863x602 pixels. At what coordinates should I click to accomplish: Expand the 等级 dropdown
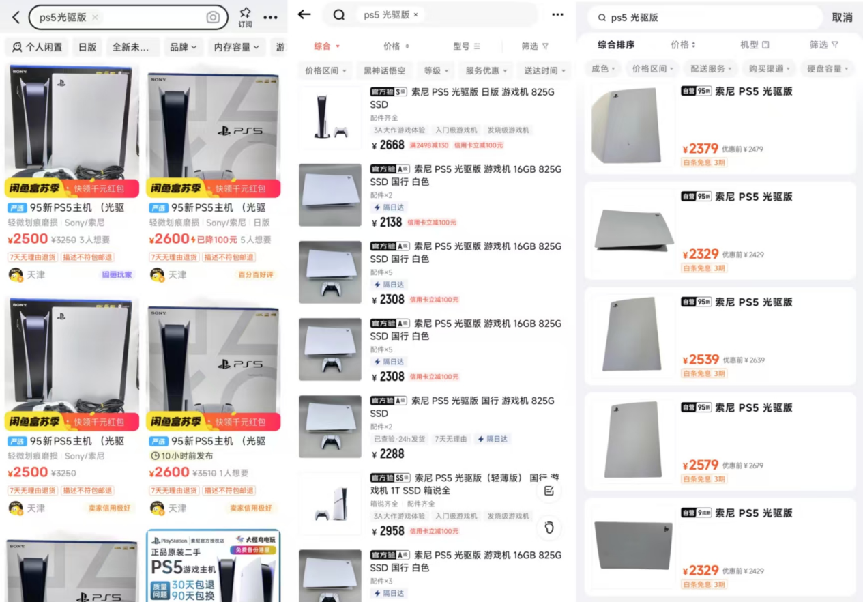435,70
